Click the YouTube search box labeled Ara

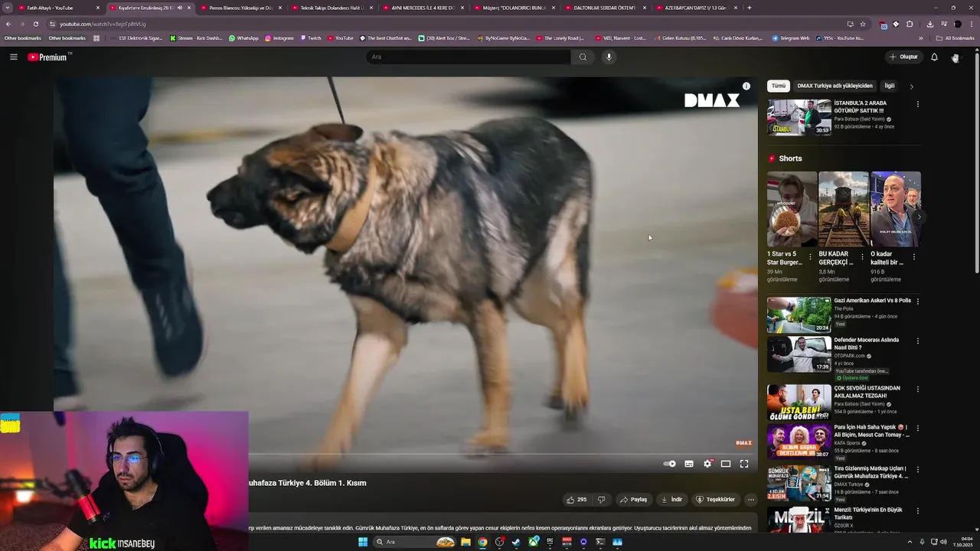[x=469, y=57]
